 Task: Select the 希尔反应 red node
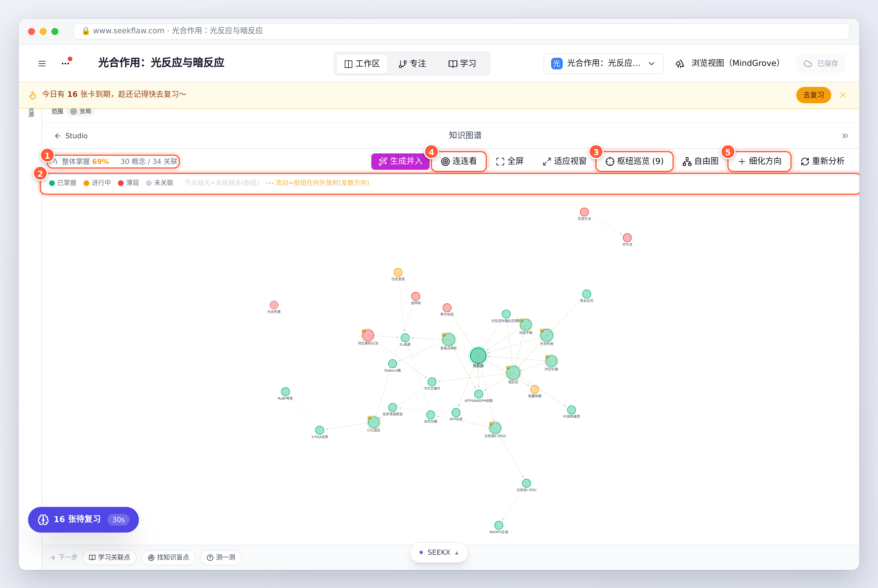(x=447, y=308)
